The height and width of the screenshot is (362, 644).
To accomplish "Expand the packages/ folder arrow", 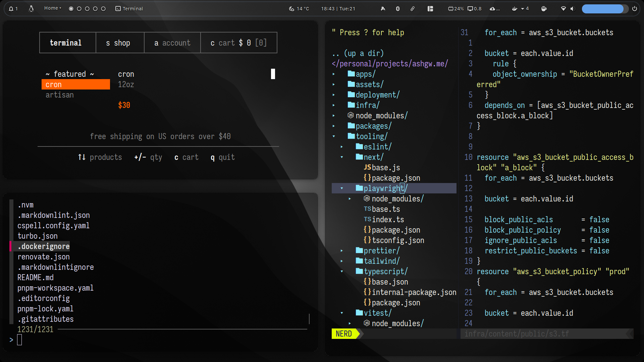I will pyautogui.click(x=334, y=126).
